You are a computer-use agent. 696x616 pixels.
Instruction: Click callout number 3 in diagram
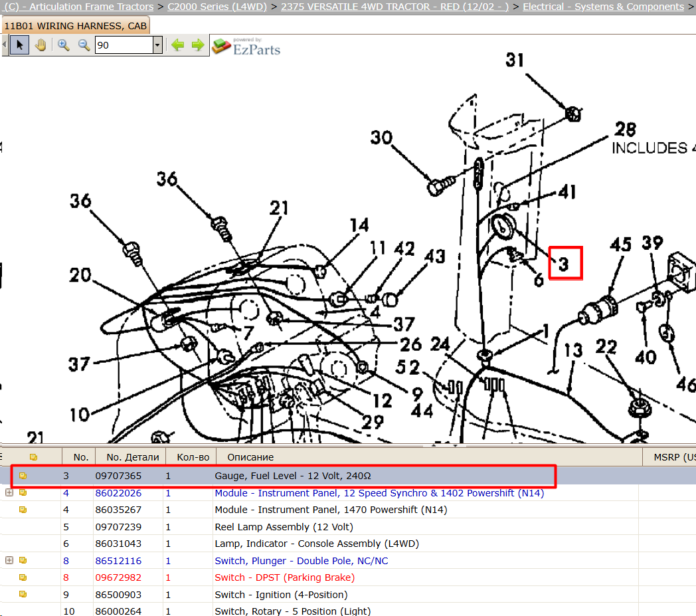click(564, 264)
